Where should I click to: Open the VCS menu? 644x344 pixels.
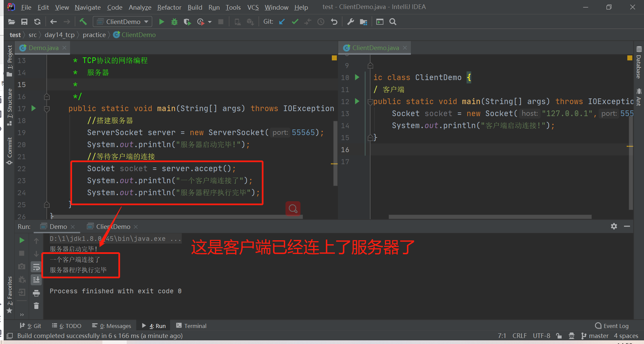(x=253, y=7)
